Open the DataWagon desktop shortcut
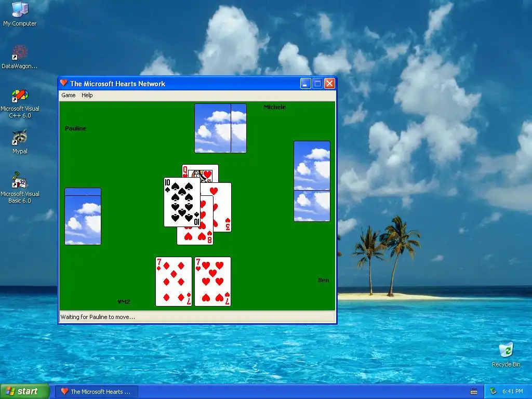 click(20, 57)
